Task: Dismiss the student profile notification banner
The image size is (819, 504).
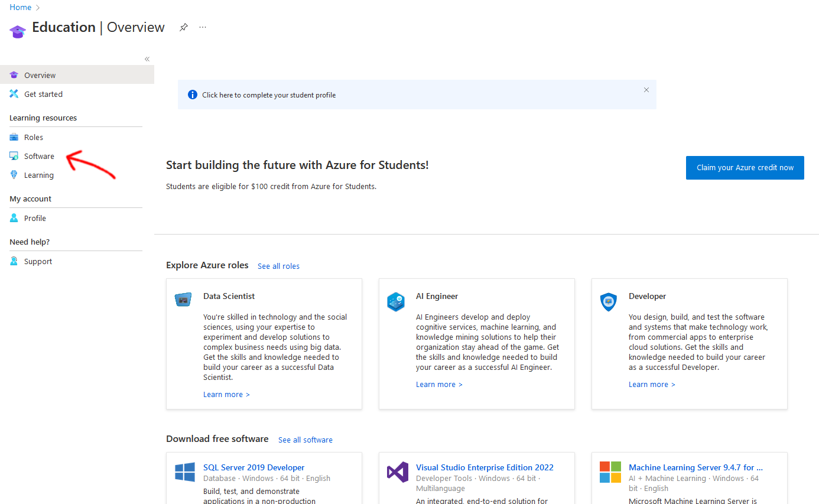Action: coord(646,90)
